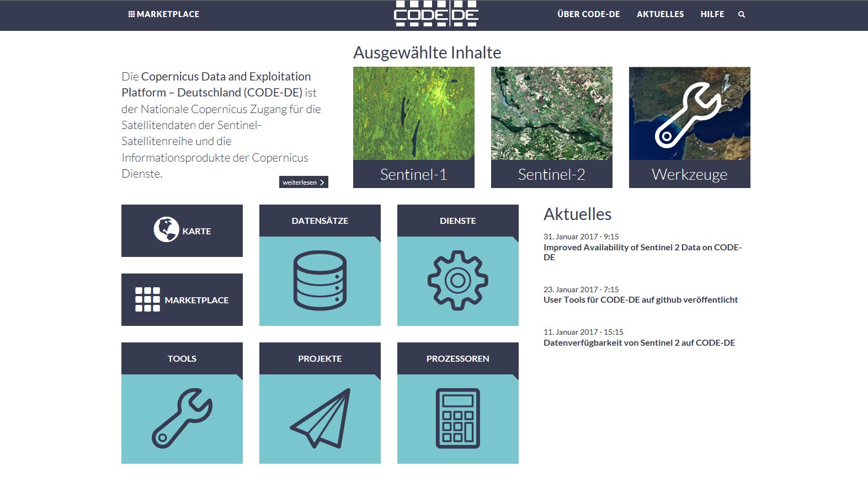Click the search magnifier icon in header
The height and width of the screenshot is (488, 868).
742,15
